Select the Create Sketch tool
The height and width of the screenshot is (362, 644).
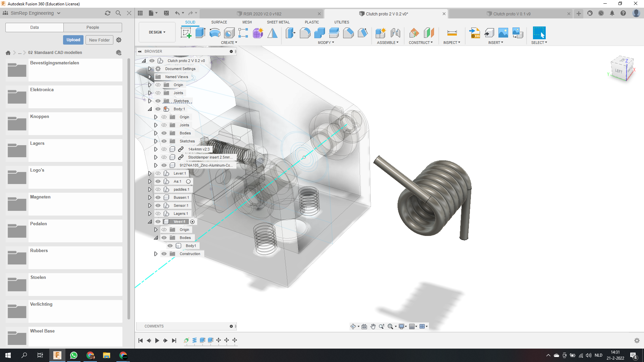tap(186, 33)
